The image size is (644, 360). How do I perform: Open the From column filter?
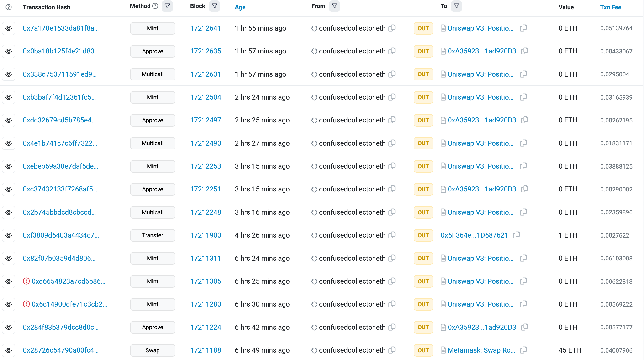334,6
